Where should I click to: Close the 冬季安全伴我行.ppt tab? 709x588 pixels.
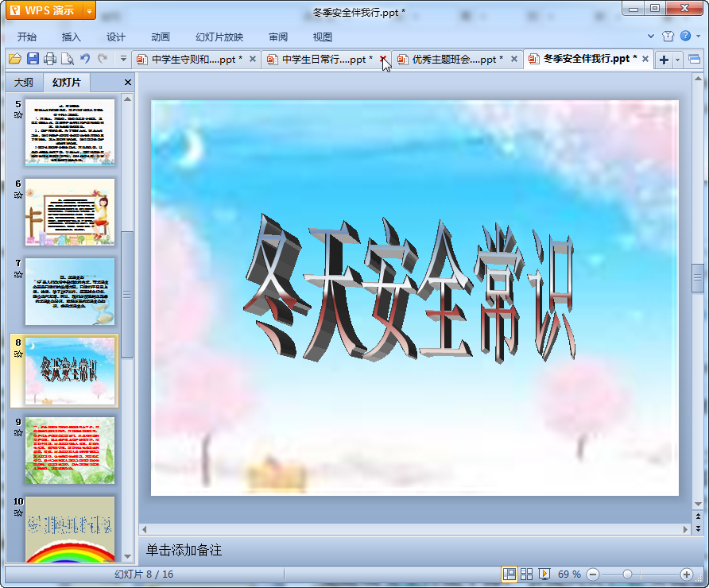[x=645, y=59]
